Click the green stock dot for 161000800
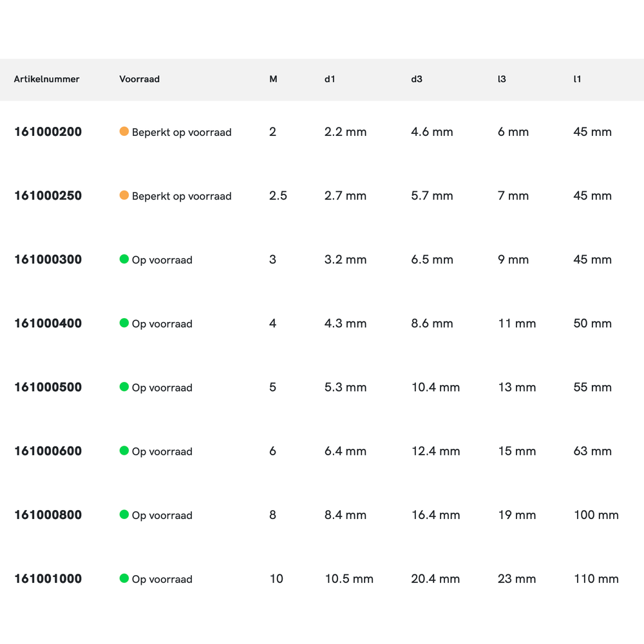This screenshot has width=644, height=644. point(124,514)
